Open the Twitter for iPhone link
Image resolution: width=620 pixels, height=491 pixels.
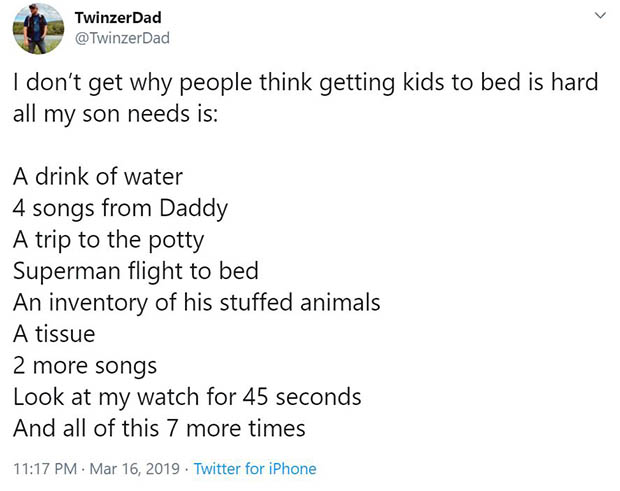tap(254, 468)
